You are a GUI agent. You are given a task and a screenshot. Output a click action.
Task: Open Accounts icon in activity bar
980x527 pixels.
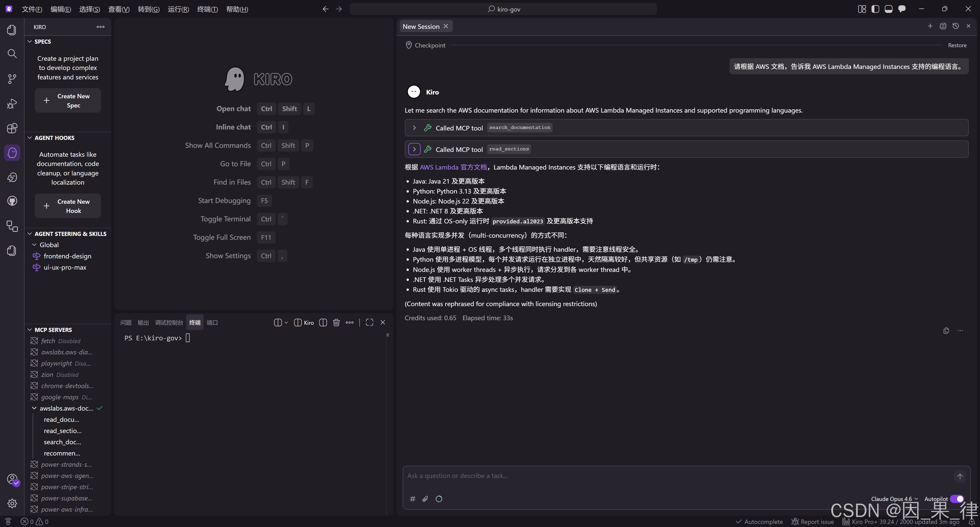pos(12,479)
